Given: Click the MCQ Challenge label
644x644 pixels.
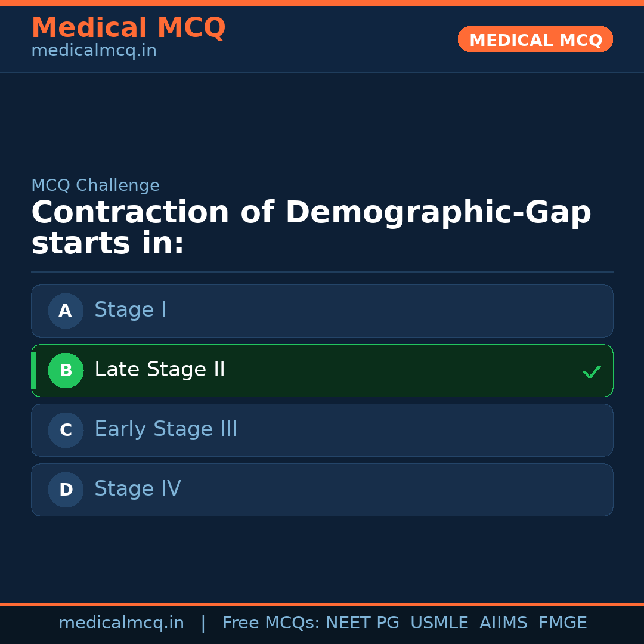Looking at the screenshot, I should 95,185.
